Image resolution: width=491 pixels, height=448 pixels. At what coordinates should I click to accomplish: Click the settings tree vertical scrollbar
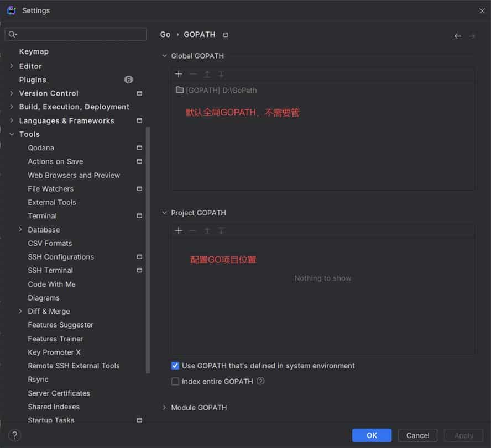tap(148, 249)
